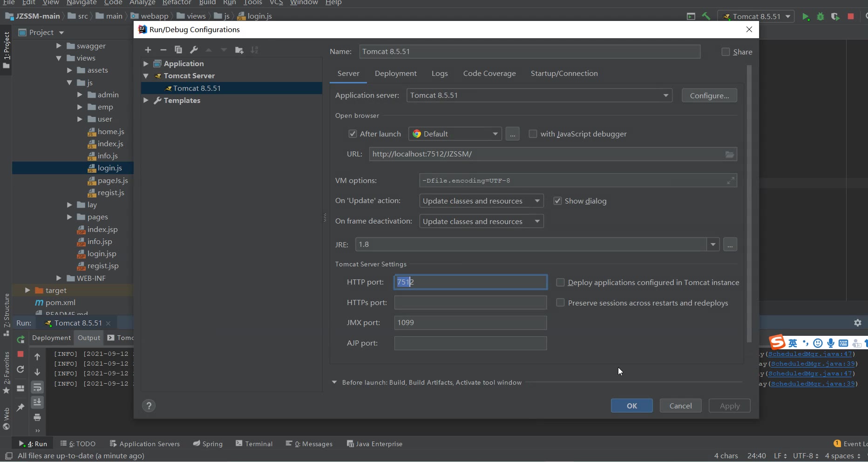Click the Debug bug icon in the toolbar
Viewport: 868px width, 462px height.
pyautogui.click(x=821, y=16)
